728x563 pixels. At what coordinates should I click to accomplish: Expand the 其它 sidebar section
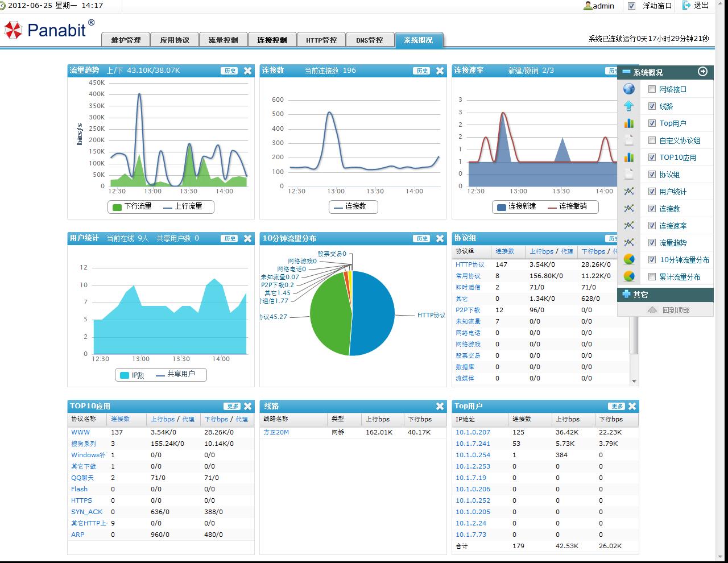point(626,294)
